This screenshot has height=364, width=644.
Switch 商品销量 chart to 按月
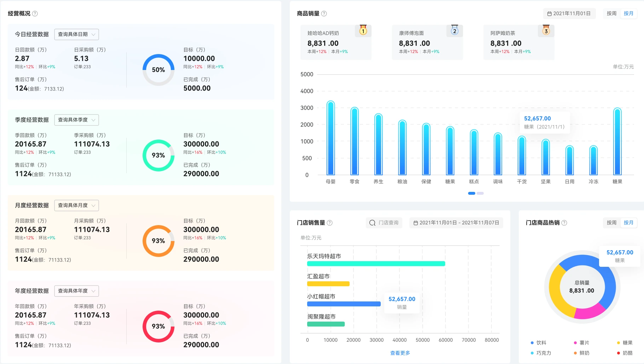coord(628,13)
